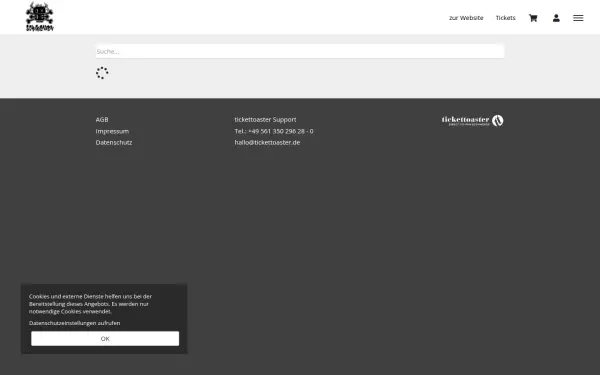The height and width of the screenshot is (375, 600).
Task: Accept cookies with the OK button
Action: pyautogui.click(x=105, y=339)
